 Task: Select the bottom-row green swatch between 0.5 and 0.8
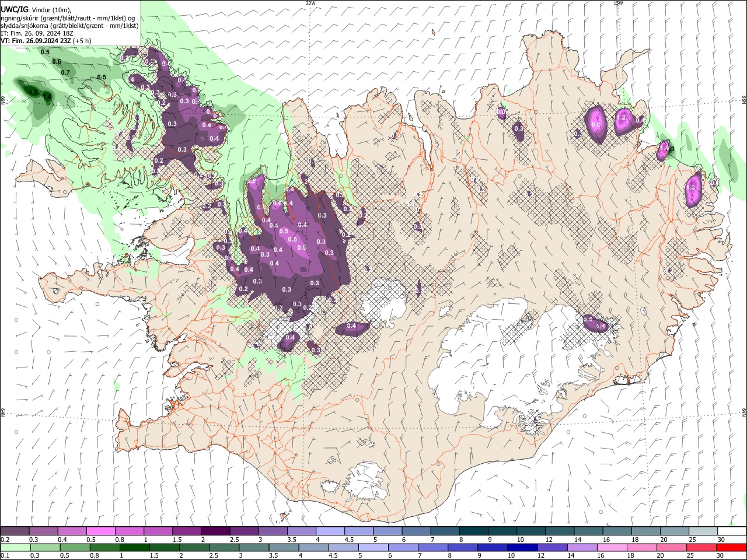point(75,548)
